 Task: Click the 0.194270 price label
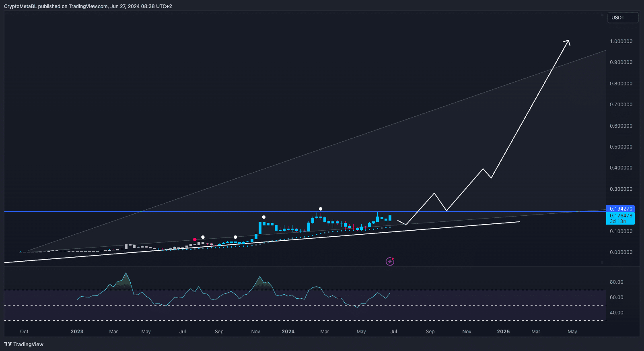tap(620, 209)
